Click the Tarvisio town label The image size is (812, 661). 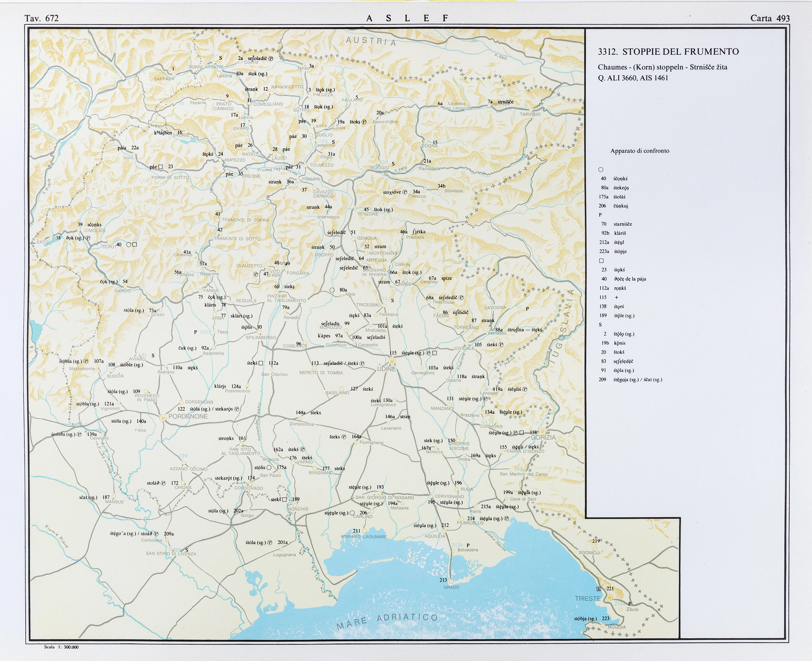[x=530, y=114]
